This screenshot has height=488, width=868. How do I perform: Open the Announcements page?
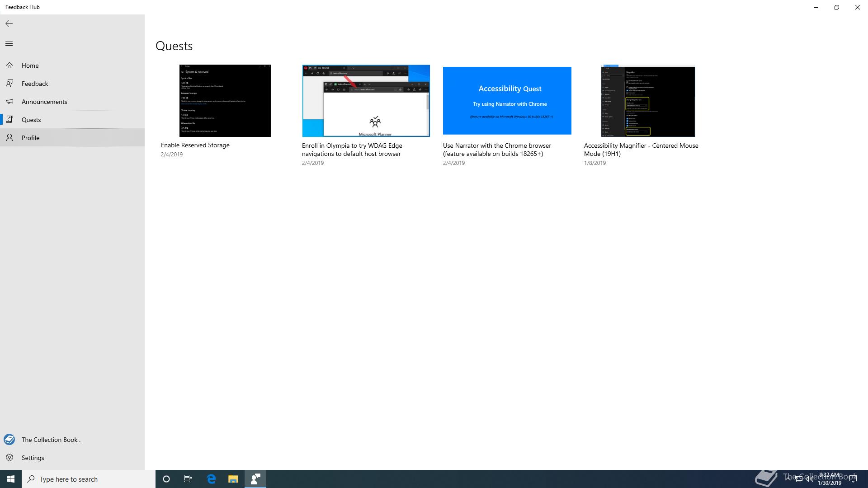click(x=72, y=102)
